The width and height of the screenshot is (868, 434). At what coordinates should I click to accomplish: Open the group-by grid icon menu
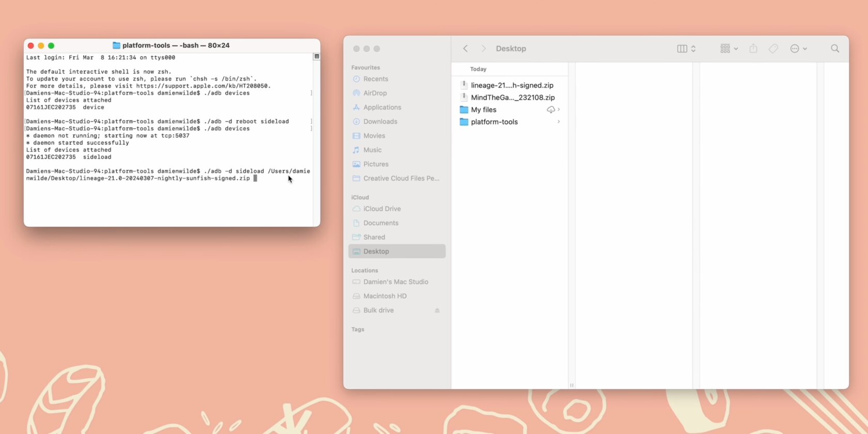tap(729, 49)
